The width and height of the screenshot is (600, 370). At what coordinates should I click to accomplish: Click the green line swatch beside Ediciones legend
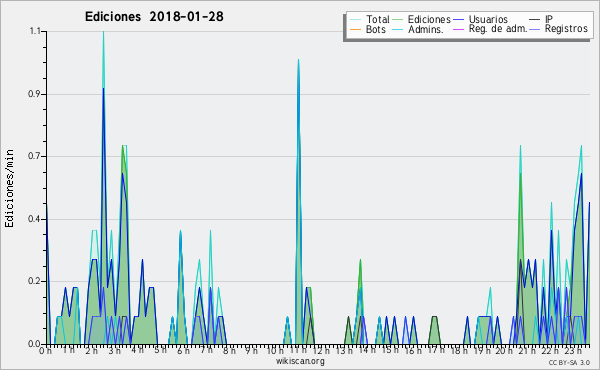click(398, 19)
